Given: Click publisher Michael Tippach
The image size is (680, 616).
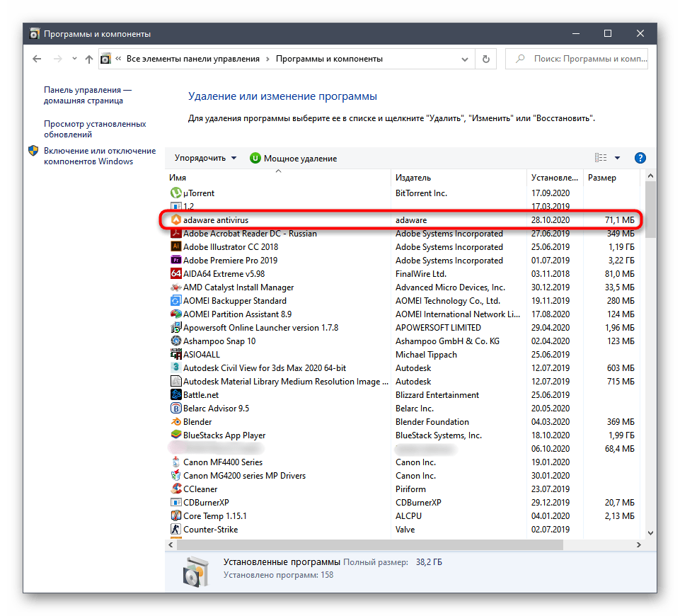Looking at the screenshot, I should tap(426, 355).
